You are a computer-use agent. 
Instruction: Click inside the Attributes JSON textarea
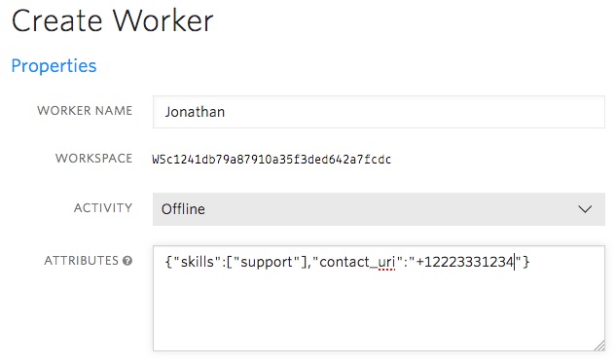point(379,299)
